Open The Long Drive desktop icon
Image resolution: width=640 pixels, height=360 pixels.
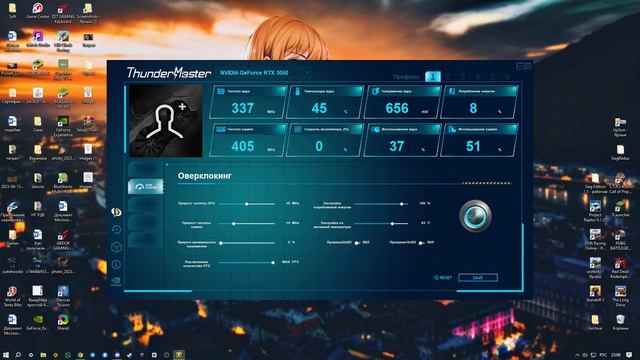[x=620, y=296]
